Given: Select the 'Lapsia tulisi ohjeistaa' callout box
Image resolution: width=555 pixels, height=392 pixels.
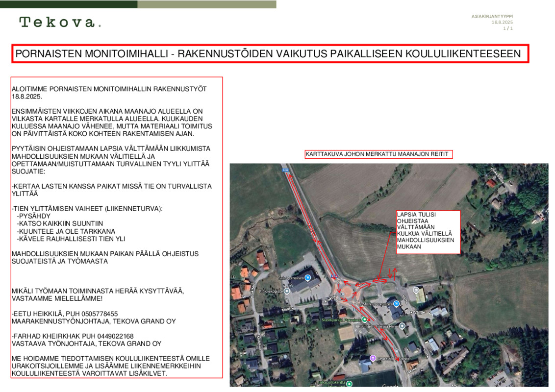Looking at the screenshot, I should coord(428,232).
